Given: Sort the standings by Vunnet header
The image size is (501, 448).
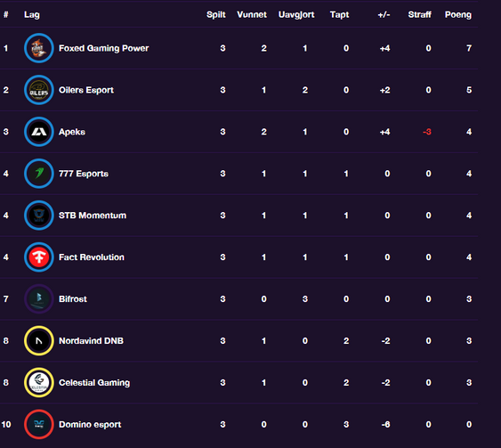Looking at the screenshot, I should (x=252, y=15).
